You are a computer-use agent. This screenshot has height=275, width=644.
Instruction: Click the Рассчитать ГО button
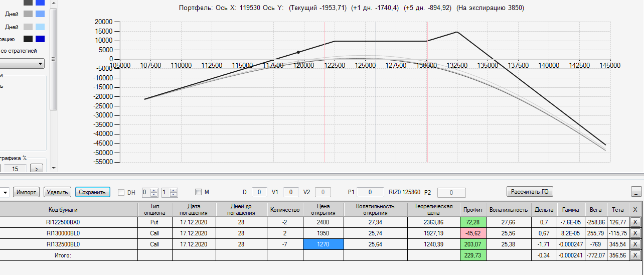[530, 191]
